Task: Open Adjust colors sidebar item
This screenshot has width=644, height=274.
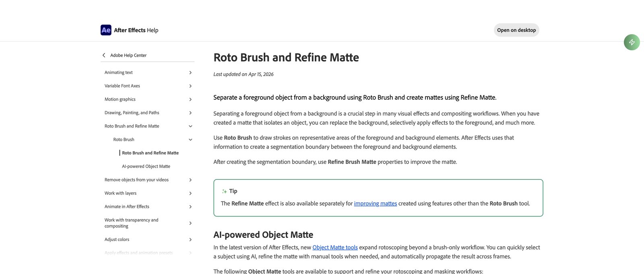Action: (117, 239)
